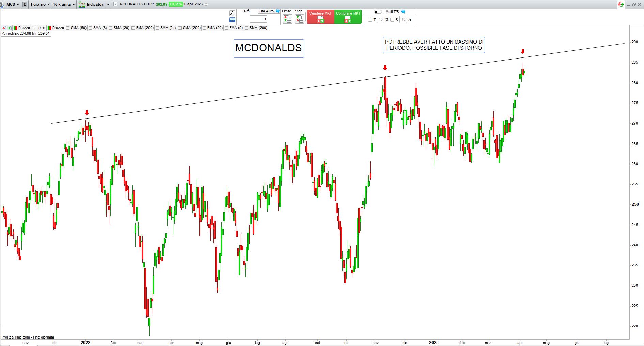Click the S percent value field
This screenshot has width=644, height=346.
pyautogui.click(x=403, y=20)
